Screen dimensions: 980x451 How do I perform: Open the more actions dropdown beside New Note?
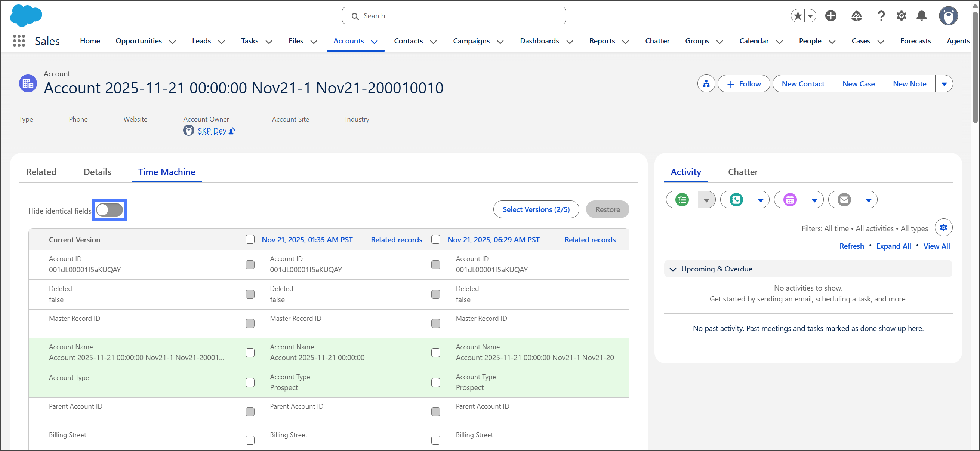944,84
